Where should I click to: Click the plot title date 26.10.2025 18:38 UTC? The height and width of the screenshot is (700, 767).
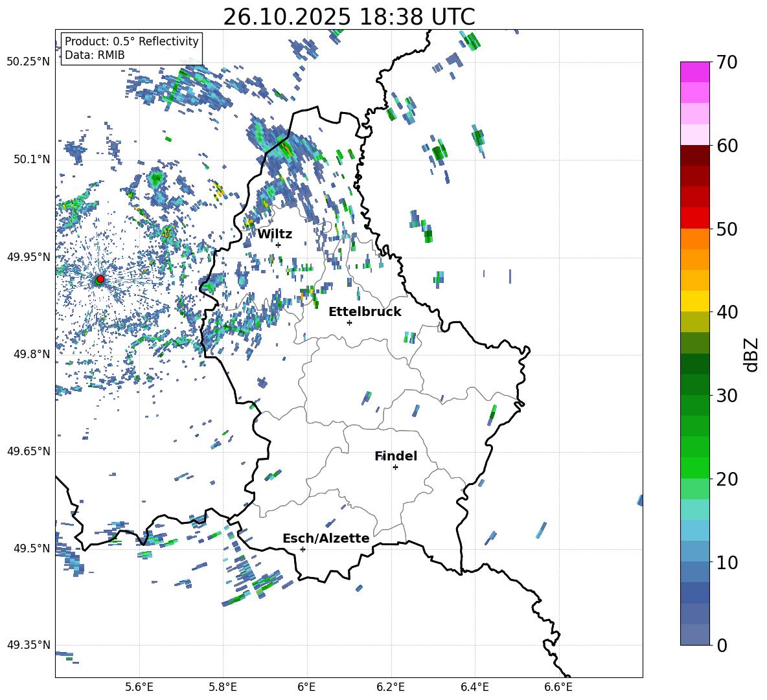349,17
